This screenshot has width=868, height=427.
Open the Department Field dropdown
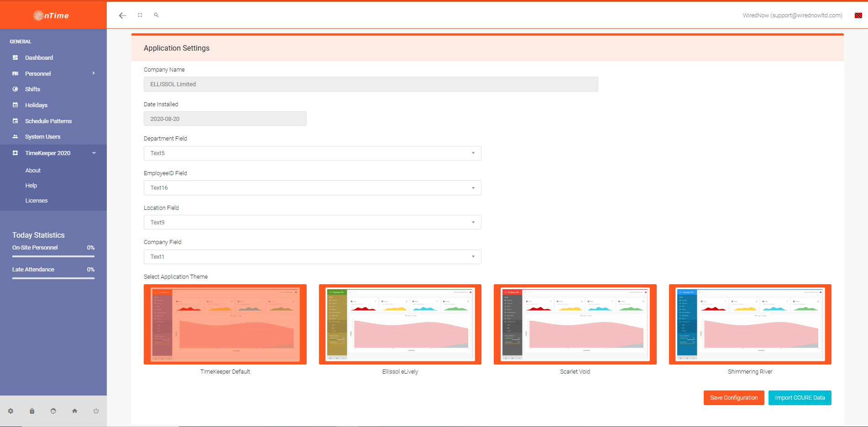[312, 153]
